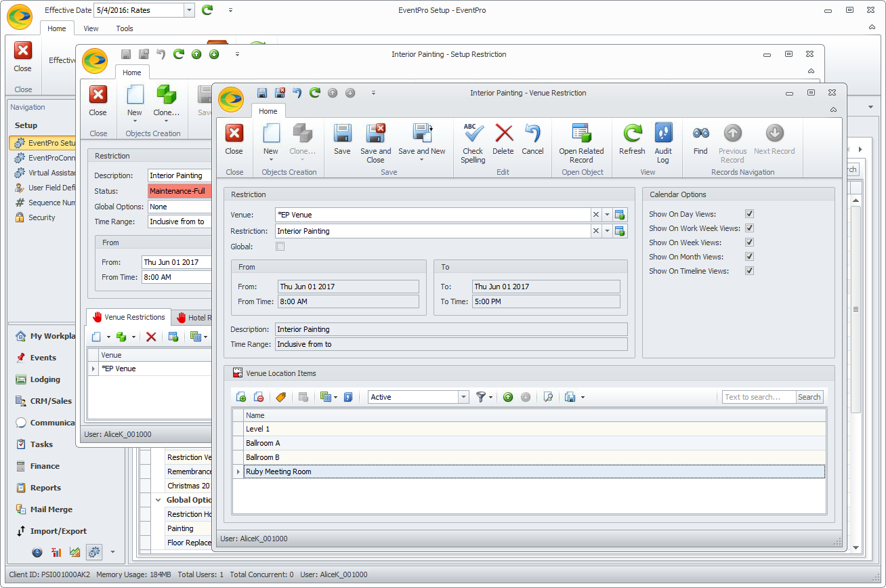Screen dimensions: 886x588
Task: Open Related Record from the ribbon
Action: click(x=581, y=143)
